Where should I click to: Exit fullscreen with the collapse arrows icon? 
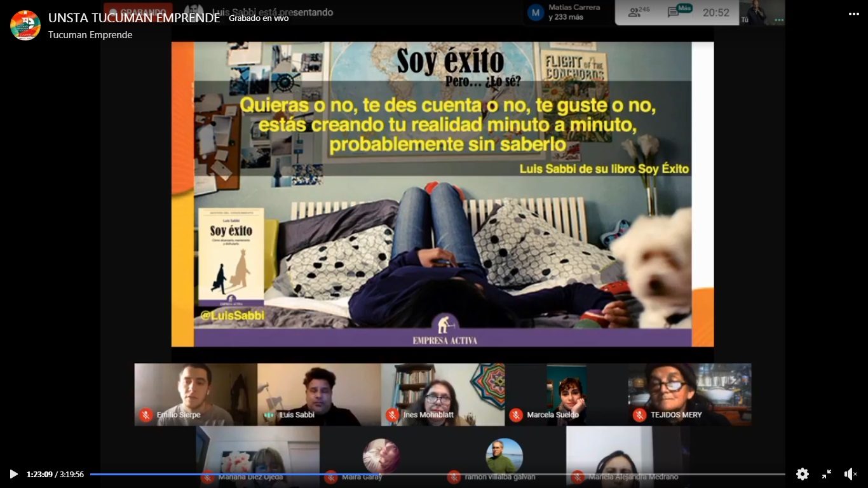pos(827,474)
